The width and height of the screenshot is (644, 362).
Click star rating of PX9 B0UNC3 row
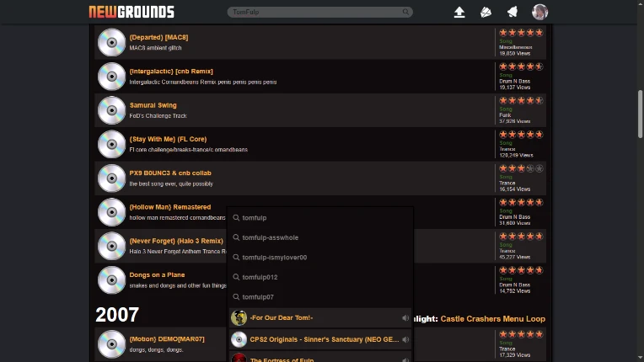click(521, 168)
